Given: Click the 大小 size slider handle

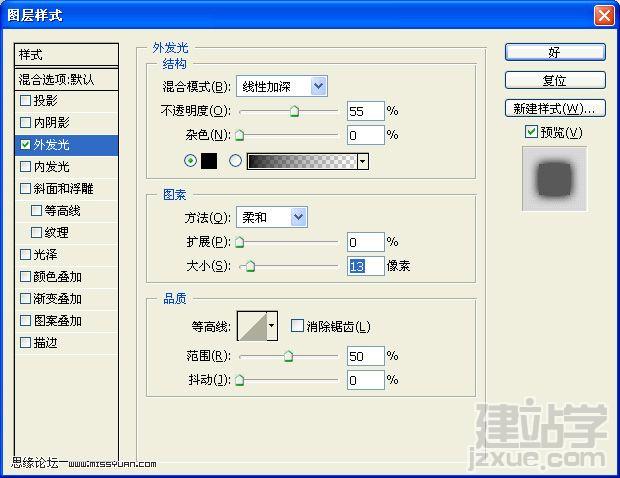Looking at the screenshot, I should [x=250, y=266].
